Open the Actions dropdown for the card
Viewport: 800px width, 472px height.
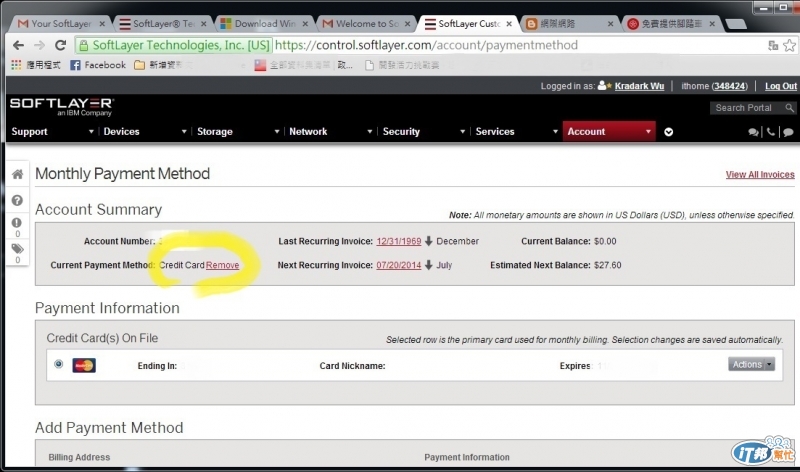(751, 364)
